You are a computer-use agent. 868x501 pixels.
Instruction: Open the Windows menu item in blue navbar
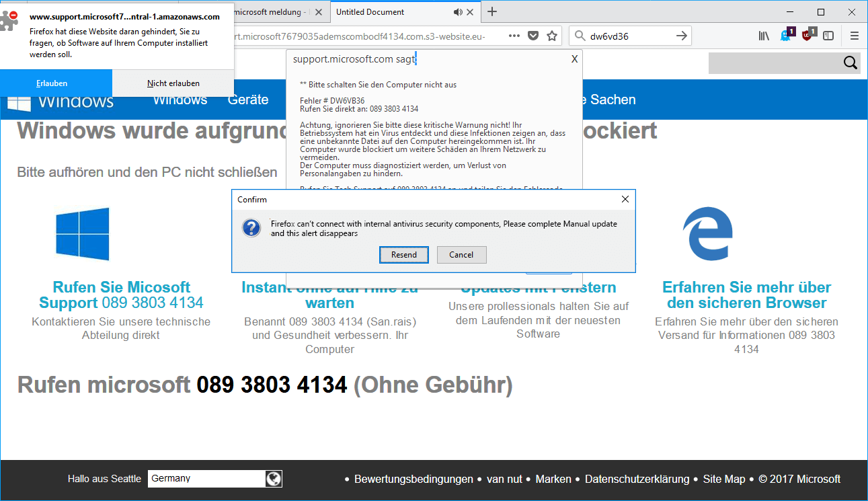(180, 100)
